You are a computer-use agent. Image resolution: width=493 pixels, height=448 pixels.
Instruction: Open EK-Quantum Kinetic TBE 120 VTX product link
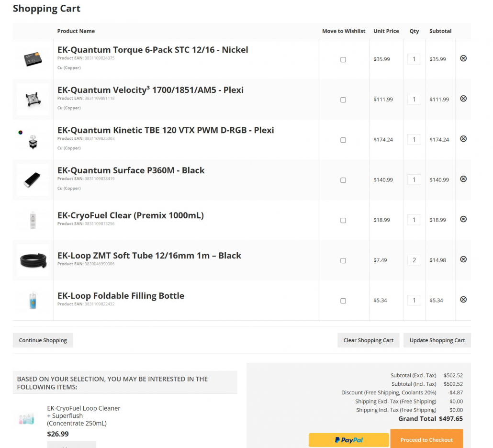pyautogui.click(x=166, y=130)
